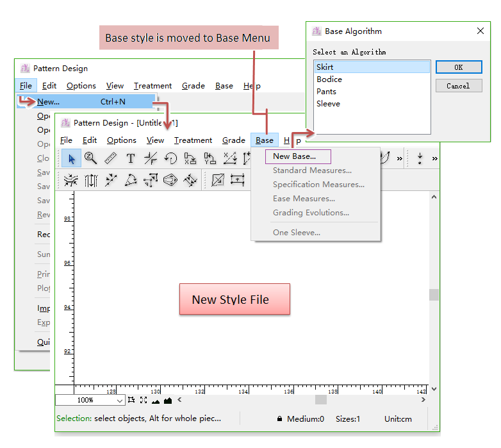Click the lock icon in status bar
The width and height of the screenshot is (501, 448).
[279, 419]
